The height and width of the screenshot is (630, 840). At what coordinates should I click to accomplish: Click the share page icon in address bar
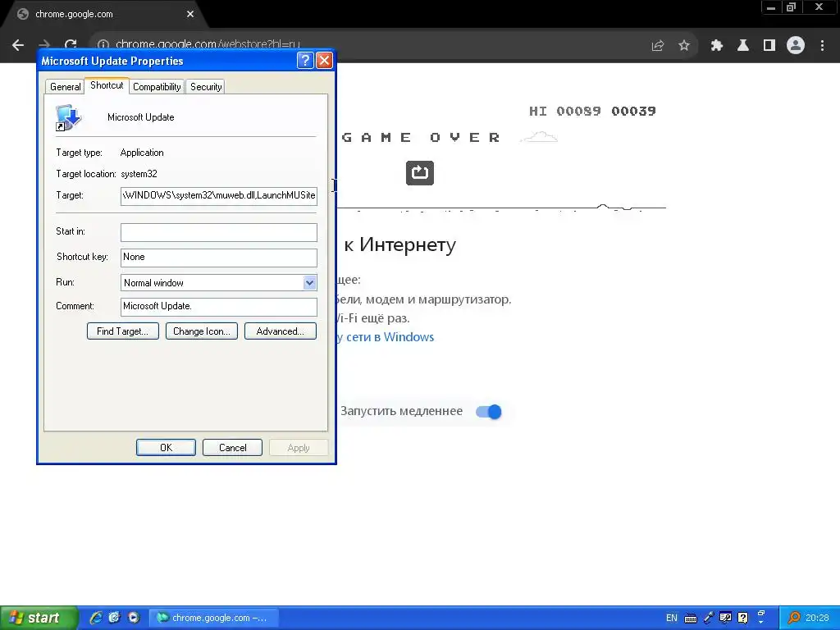(x=658, y=46)
